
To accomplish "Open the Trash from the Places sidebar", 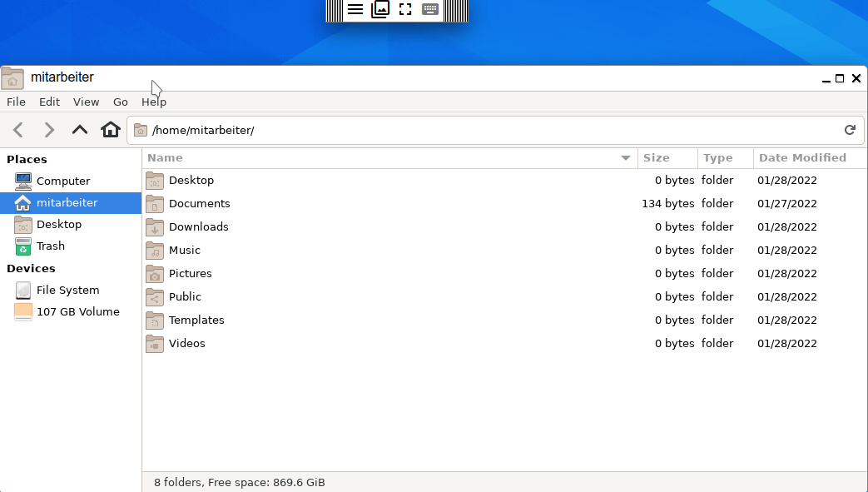I will click(x=50, y=246).
